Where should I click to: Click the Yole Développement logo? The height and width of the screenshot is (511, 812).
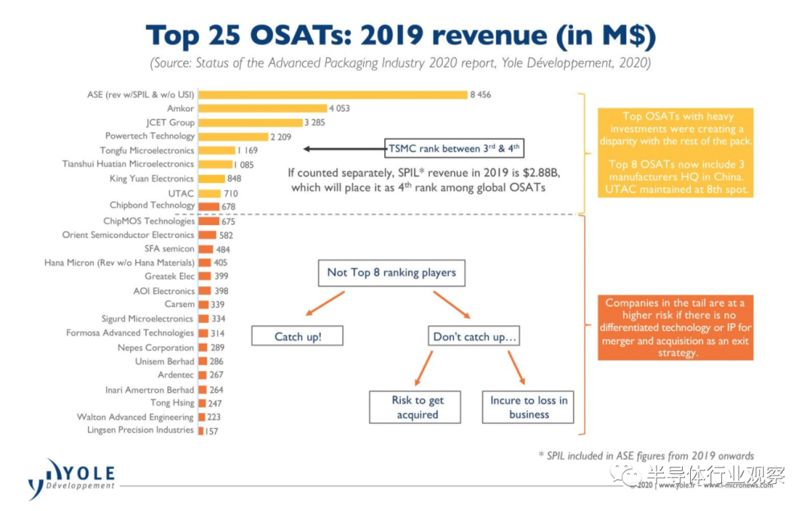point(71,479)
